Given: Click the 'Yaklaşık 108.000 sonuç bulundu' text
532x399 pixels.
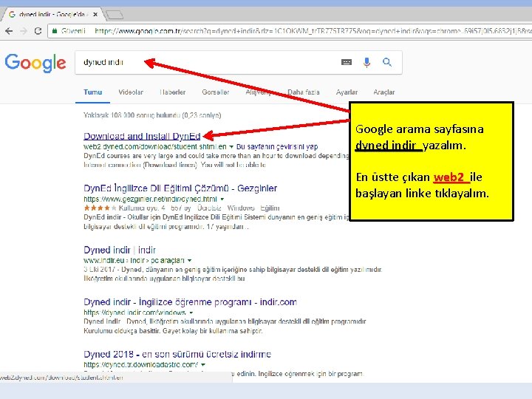Looking at the screenshot, I should coord(152,115).
